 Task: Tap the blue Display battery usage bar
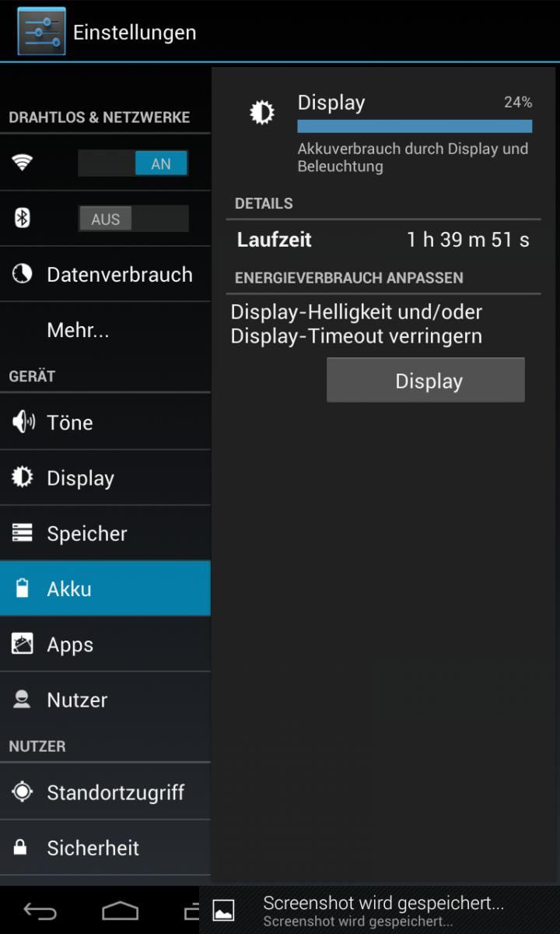(x=415, y=126)
